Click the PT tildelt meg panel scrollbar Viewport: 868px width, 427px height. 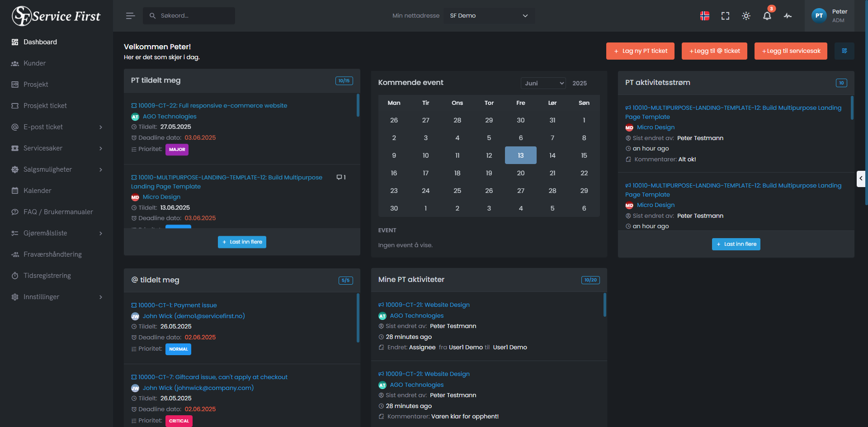pyautogui.click(x=358, y=105)
